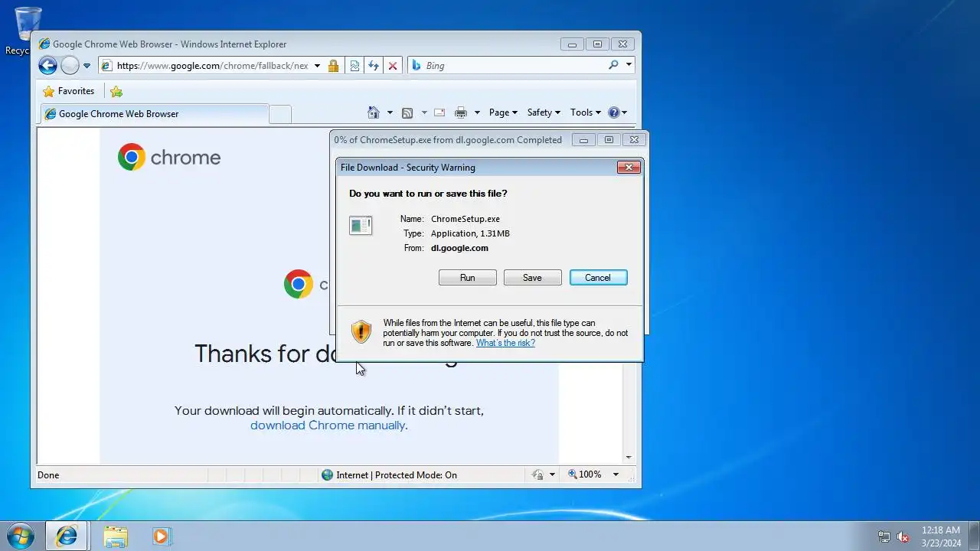Image resolution: width=980 pixels, height=551 pixels.
Task: Click the search magnifier icon
Action: click(x=613, y=65)
